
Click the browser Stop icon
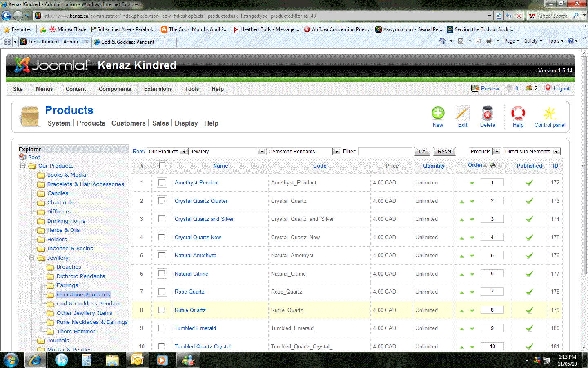click(x=519, y=16)
